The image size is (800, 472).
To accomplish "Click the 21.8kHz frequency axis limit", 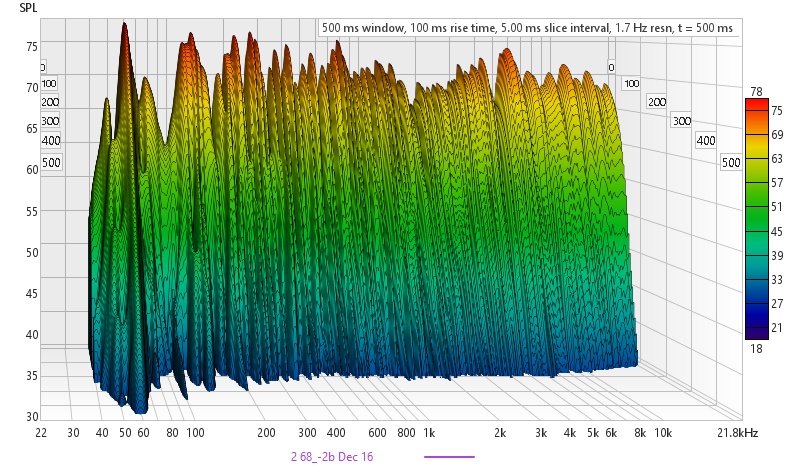I will [x=738, y=432].
